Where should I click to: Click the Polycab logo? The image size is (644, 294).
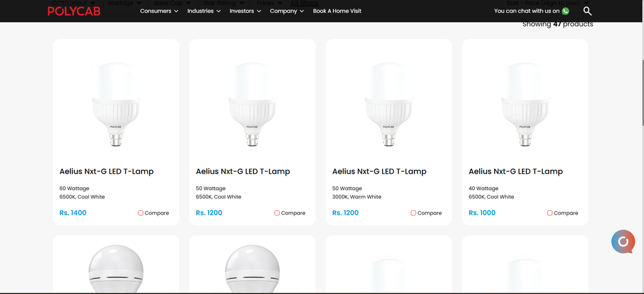(74, 11)
